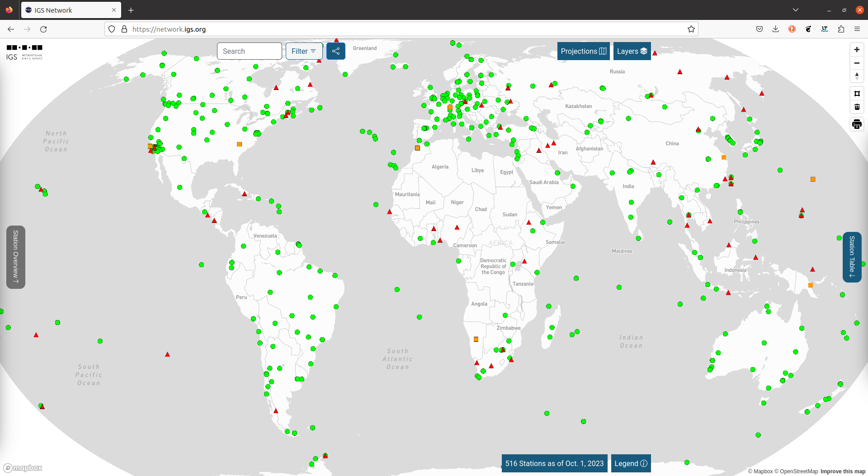868x476 pixels.
Task: Select orange station marker in central USA
Action: [240, 144]
